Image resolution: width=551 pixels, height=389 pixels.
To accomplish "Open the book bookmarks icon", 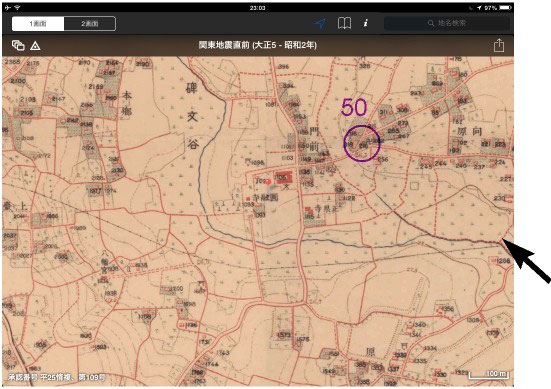I will (344, 23).
